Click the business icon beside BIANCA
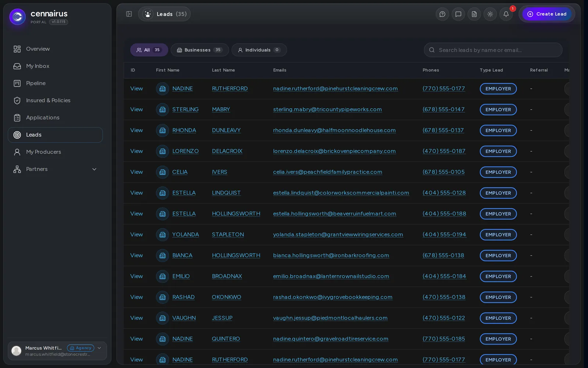 tap(162, 255)
